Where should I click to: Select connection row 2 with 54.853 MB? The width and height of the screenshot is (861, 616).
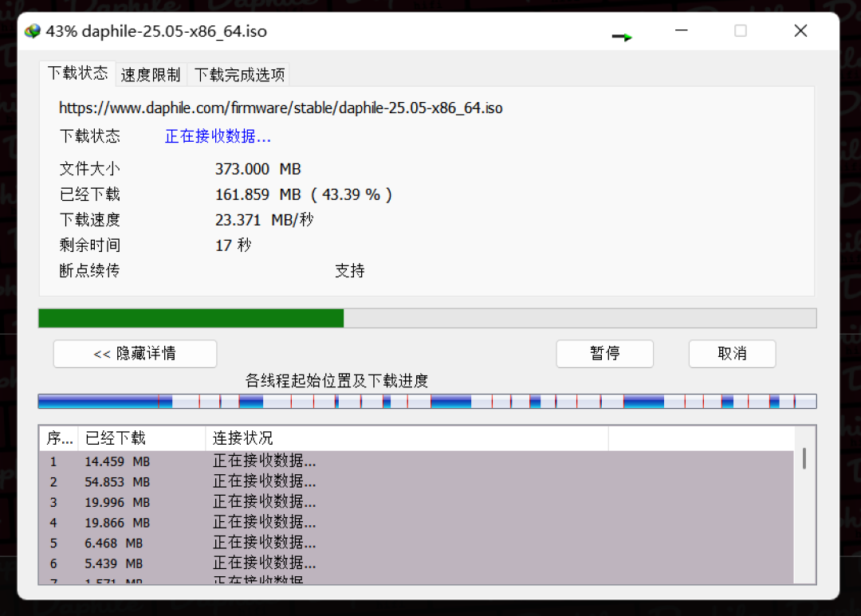416,481
